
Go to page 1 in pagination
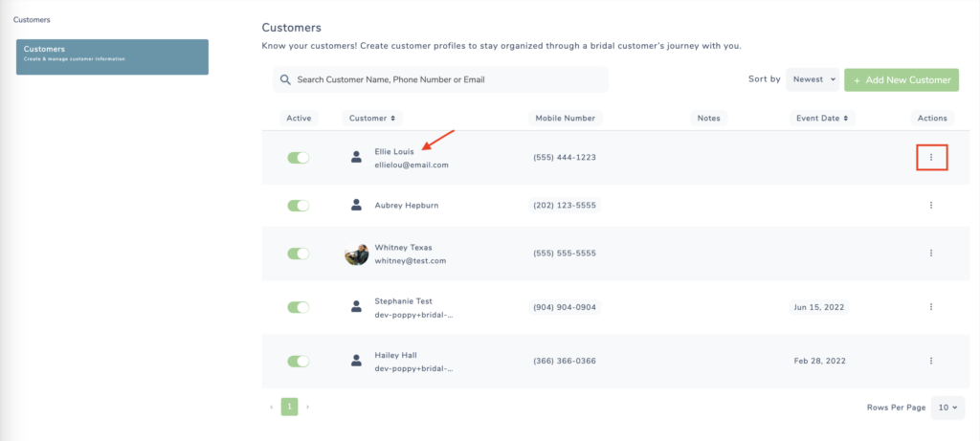point(289,407)
